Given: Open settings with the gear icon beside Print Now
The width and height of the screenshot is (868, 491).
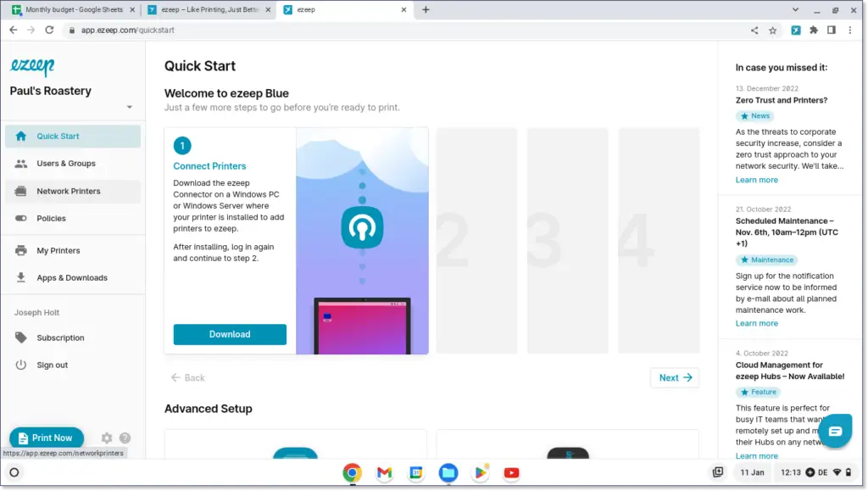Looking at the screenshot, I should click(x=106, y=438).
